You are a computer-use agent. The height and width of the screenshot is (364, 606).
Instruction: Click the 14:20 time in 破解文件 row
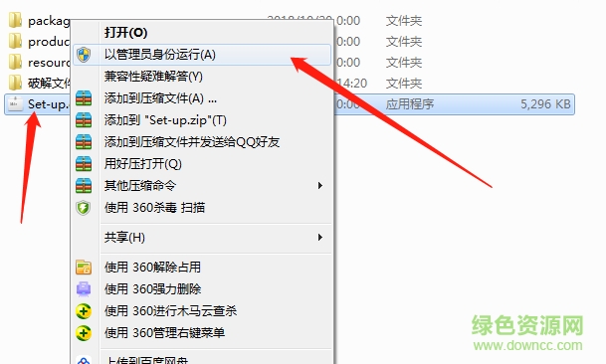click(351, 84)
